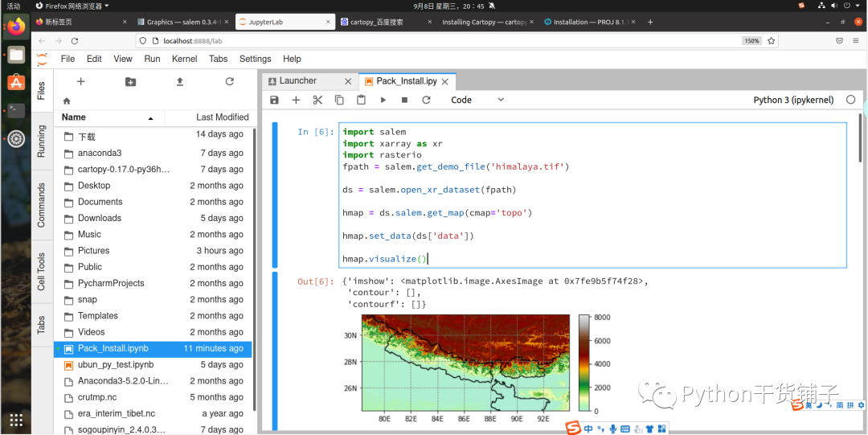The image size is (868, 435).
Task: Open Ubuntu Software from the dock
Action: tap(16, 83)
